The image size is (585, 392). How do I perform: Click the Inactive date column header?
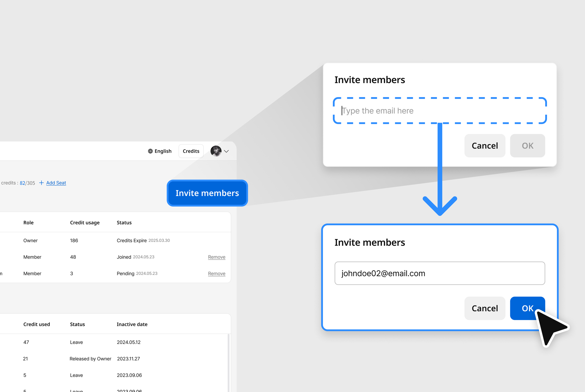(x=132, y=324)
